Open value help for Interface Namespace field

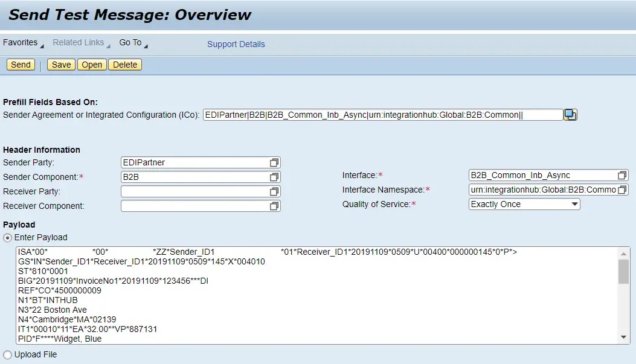pos(622,190)
